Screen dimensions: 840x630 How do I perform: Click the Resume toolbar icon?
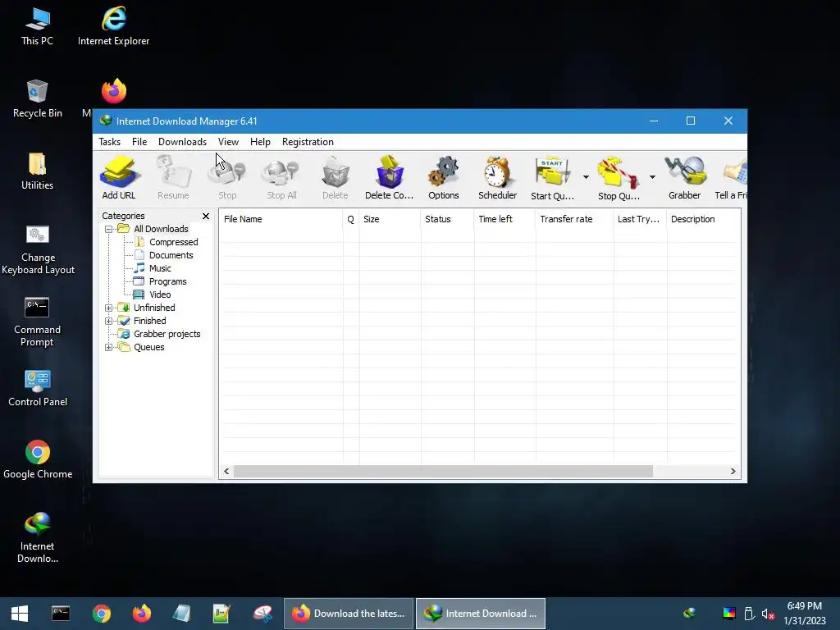pos(173,178)
